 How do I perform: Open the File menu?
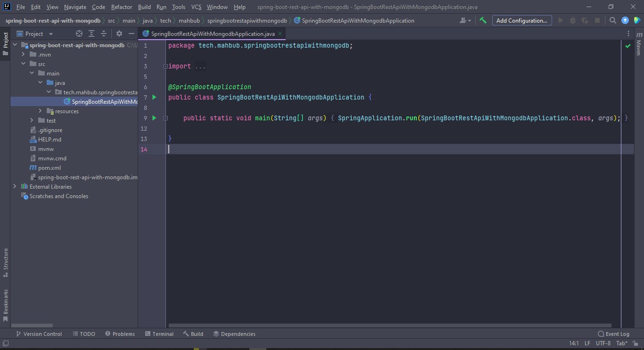click(21, 7)
